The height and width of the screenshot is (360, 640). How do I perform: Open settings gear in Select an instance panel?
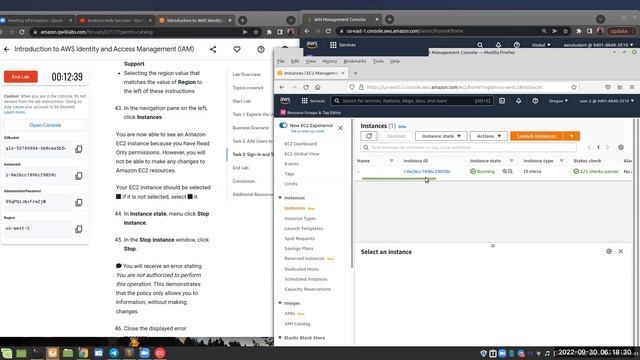pos(609,251)
